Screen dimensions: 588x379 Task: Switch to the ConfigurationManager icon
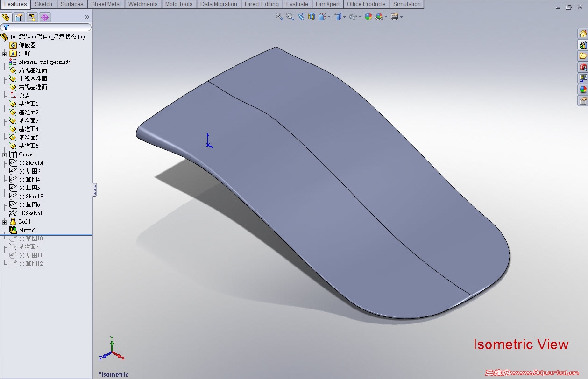(31, 17)
